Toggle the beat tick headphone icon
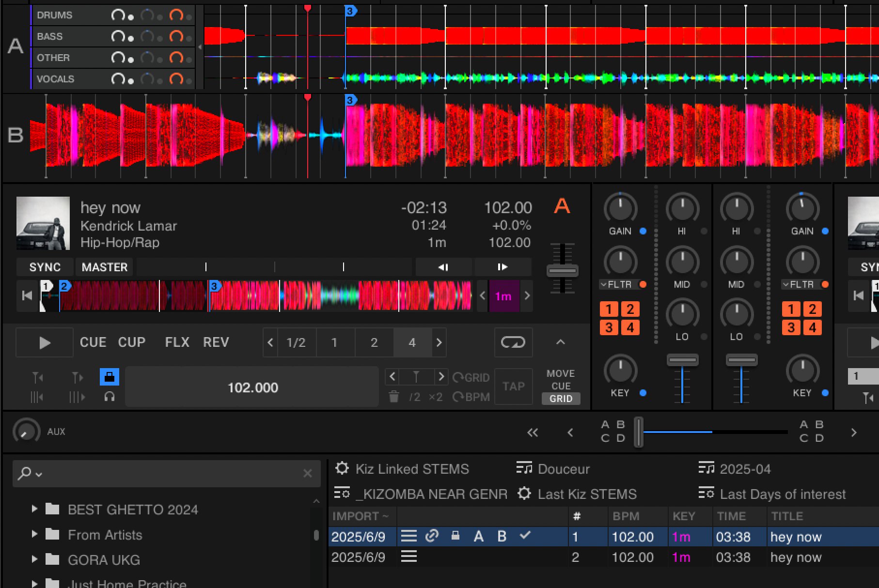The height and width of the screenshot is (588, 879). tap(110, 397)
